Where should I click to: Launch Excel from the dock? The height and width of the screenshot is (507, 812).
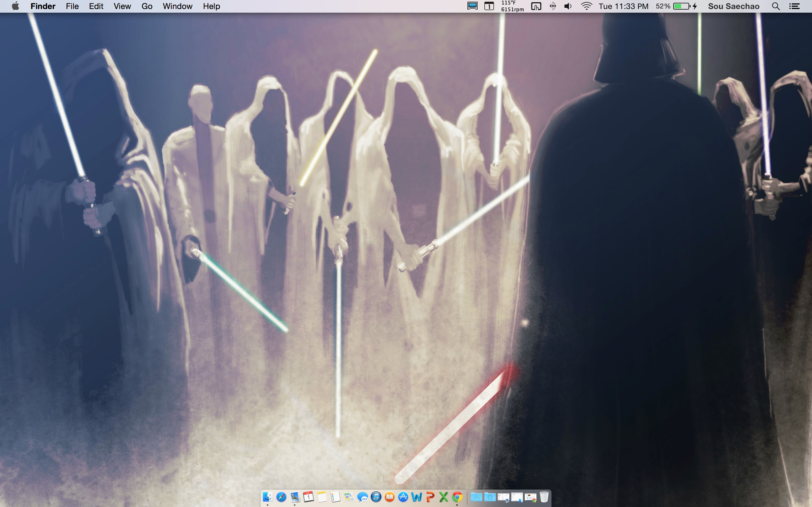tap(443, 497)
